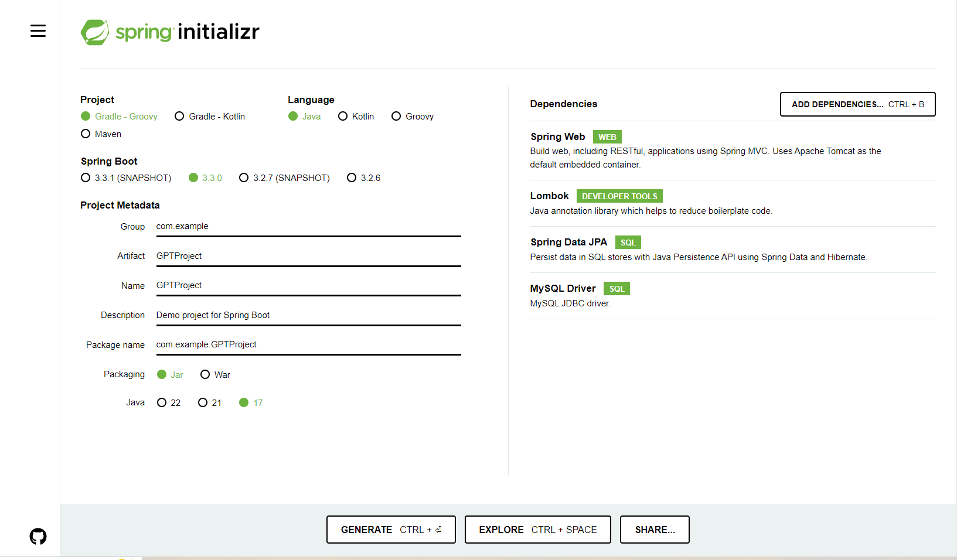Click the Language section heading
The image size is (957, 560).
[x=311, y=100]
